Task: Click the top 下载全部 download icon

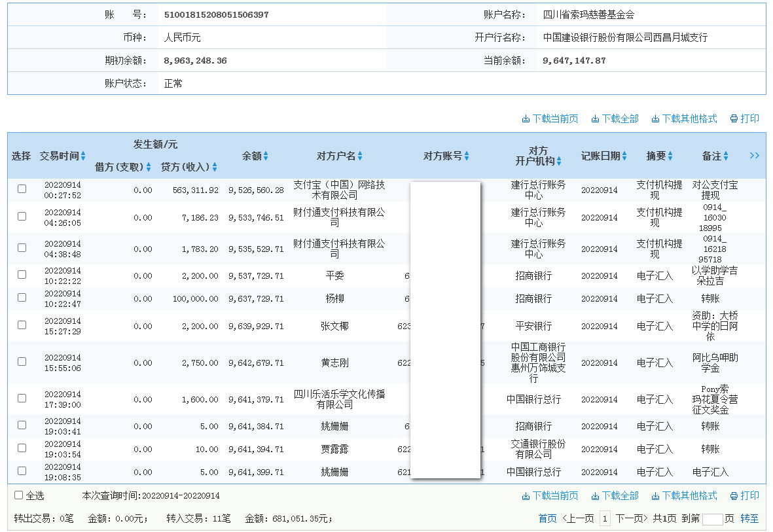Action: pyautogui.click(x=595, y=119)
